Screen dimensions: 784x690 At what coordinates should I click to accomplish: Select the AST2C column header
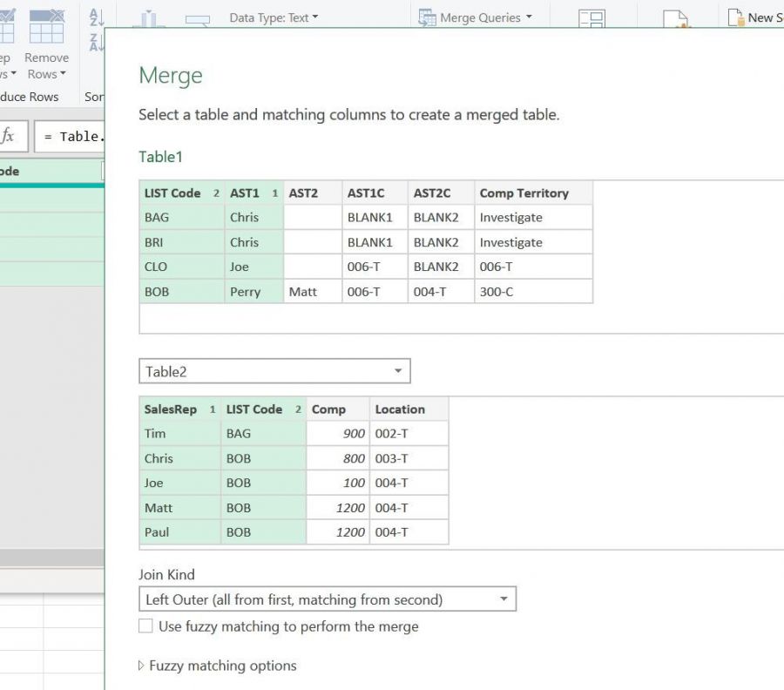[x=441, y=193]
